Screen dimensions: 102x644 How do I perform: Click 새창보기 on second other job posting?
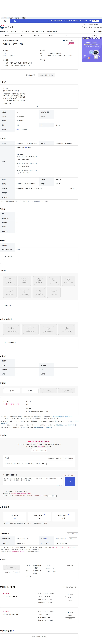[x=70, y=619]
